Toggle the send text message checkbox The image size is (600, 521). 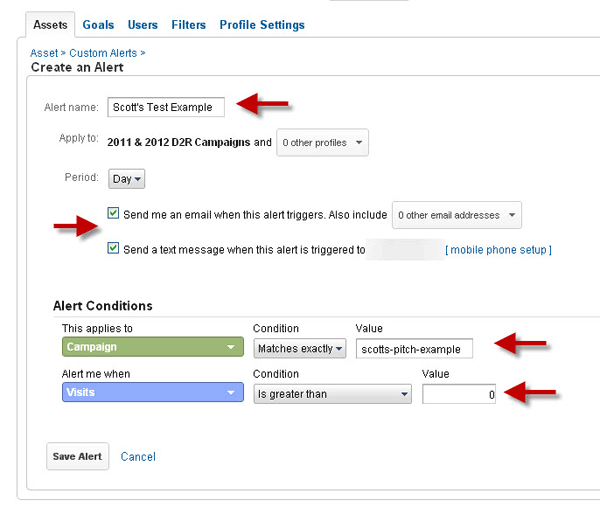[x=114, y=249]
